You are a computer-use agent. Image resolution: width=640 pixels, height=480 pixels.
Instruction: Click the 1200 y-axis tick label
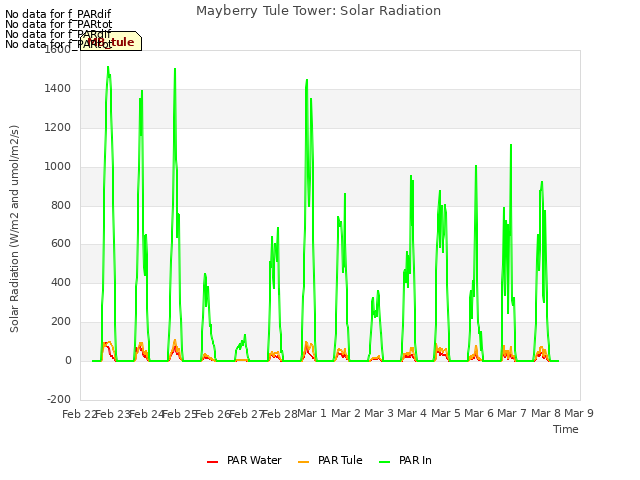tap(58, 127)
